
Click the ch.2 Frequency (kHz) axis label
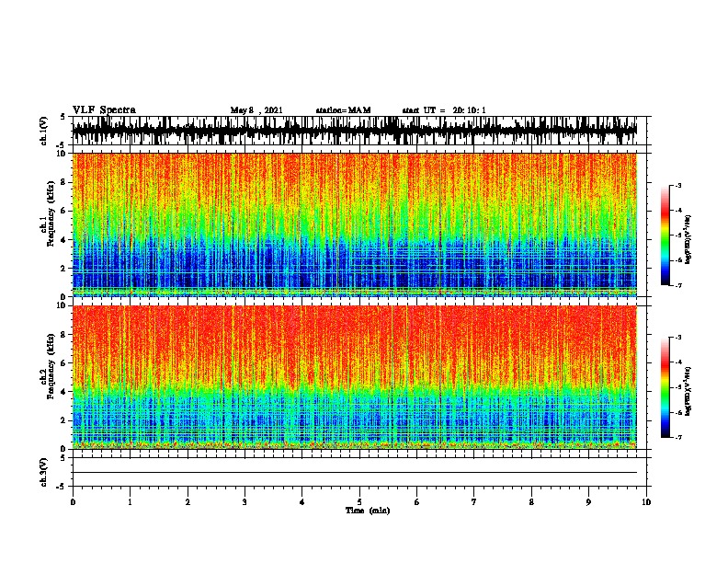tap(48, 366)
